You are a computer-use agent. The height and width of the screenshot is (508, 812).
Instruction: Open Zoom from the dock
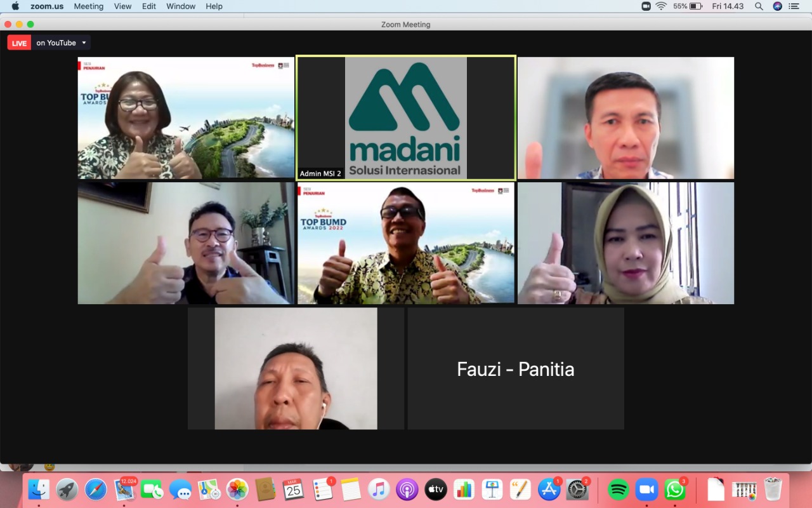click(x=646, y=490)
